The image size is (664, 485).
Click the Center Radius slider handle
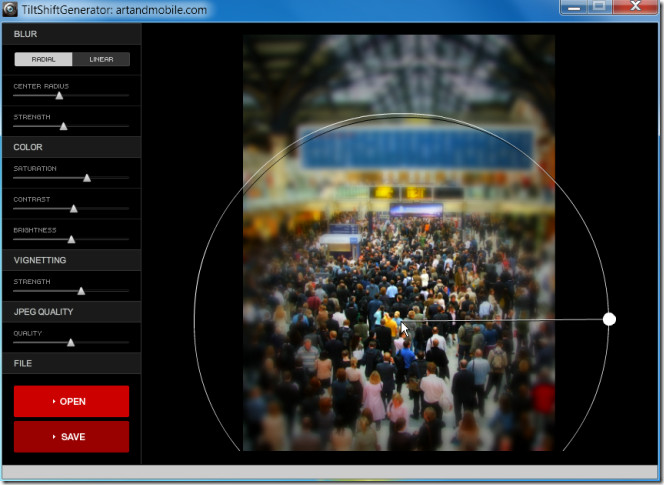coord(59,96)
